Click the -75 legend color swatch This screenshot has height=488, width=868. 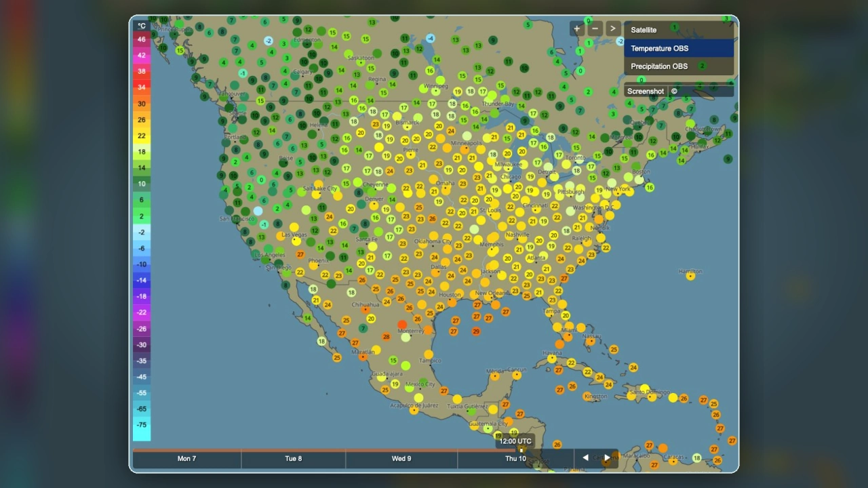141,425
